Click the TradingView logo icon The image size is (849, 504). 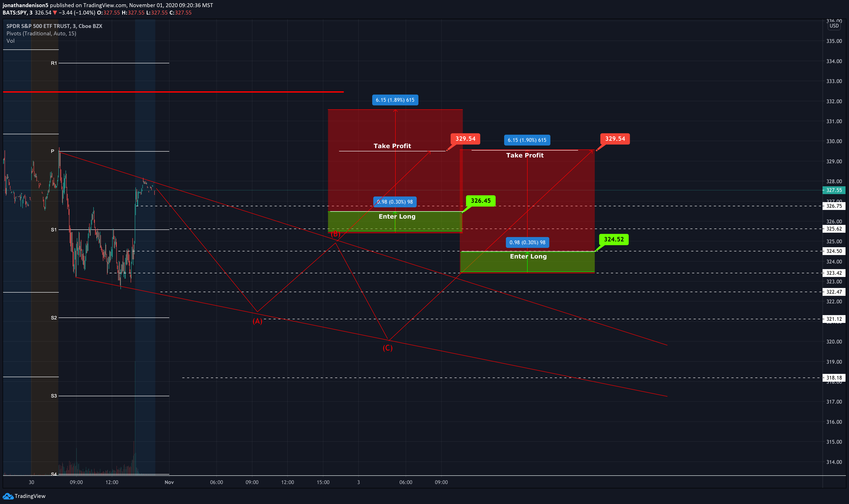pos(8,496)
